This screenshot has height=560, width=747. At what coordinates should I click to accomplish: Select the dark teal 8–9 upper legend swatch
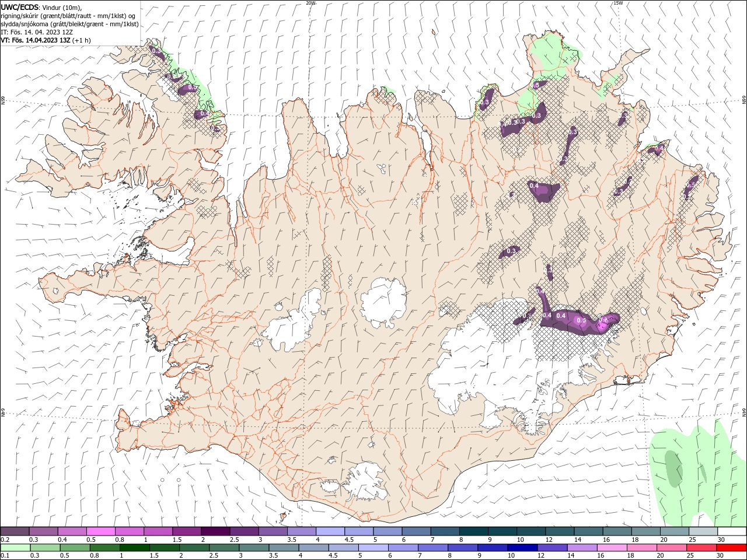pos(473,531)
